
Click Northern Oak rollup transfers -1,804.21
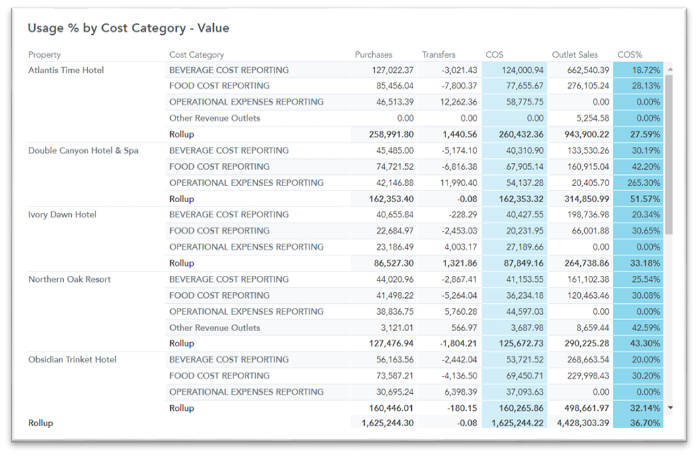(459, 343)
